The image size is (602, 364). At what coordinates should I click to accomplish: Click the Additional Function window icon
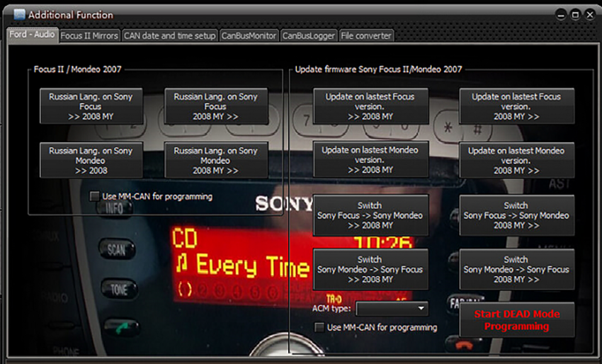coord(19,15)
